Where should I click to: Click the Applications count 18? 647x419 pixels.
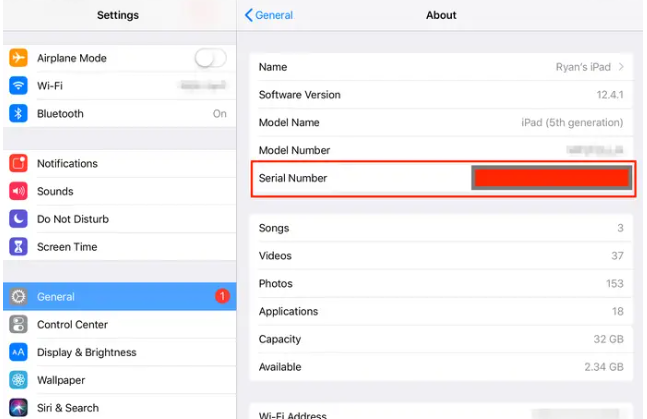coord(618,311)
